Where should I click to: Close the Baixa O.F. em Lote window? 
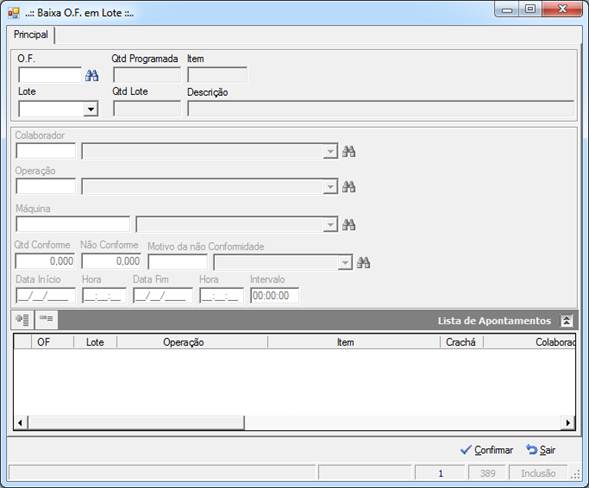(x=562, y=9)
